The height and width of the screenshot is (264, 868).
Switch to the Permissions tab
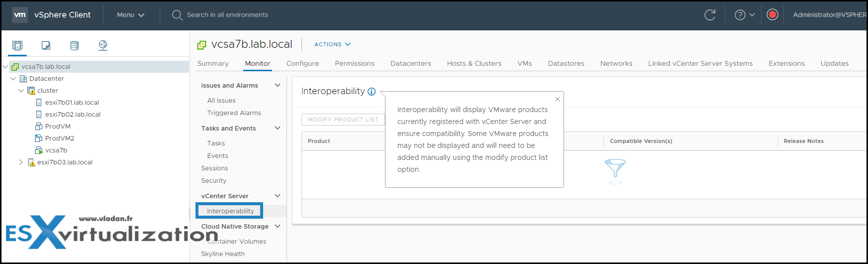coord(355,64)
